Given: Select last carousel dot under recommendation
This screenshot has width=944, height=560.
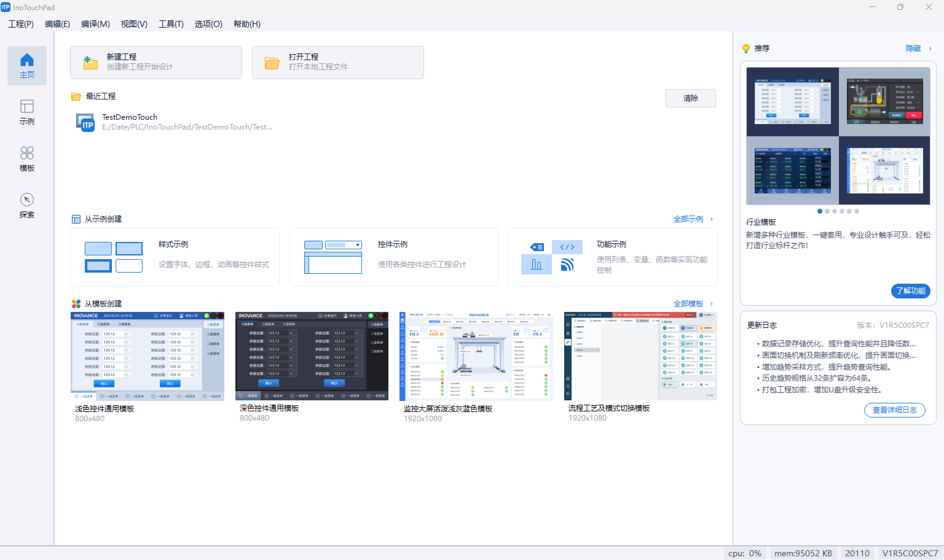Looking at the screenshot, I should [857, 211].
